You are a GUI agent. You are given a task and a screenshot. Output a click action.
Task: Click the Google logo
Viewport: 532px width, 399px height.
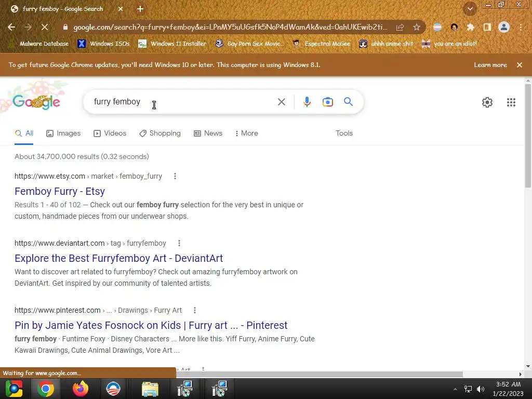click(x=36, y=102)
